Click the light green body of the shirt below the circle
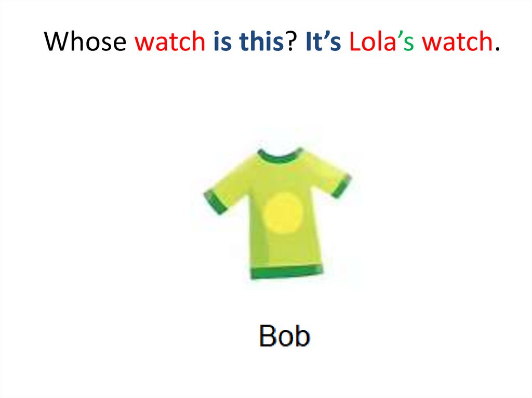 click(x=285, y=249)
